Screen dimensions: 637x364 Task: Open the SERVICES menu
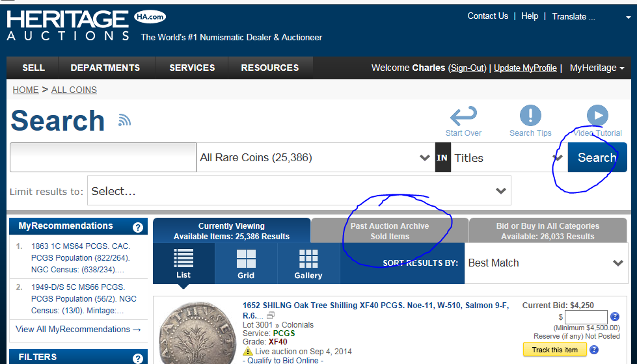click(x=192, y=68)
